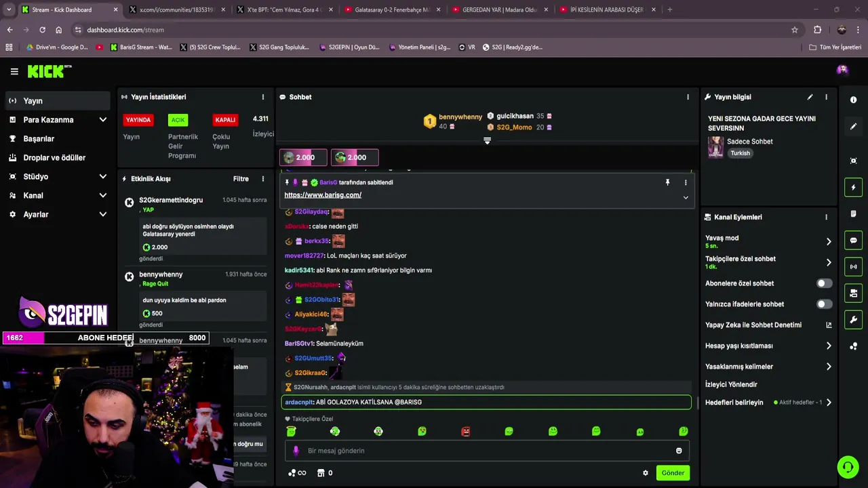Open the green support headset button
The height and width of the screenshot is (488, 868).
pyautogui.click(x=847, y=467)
